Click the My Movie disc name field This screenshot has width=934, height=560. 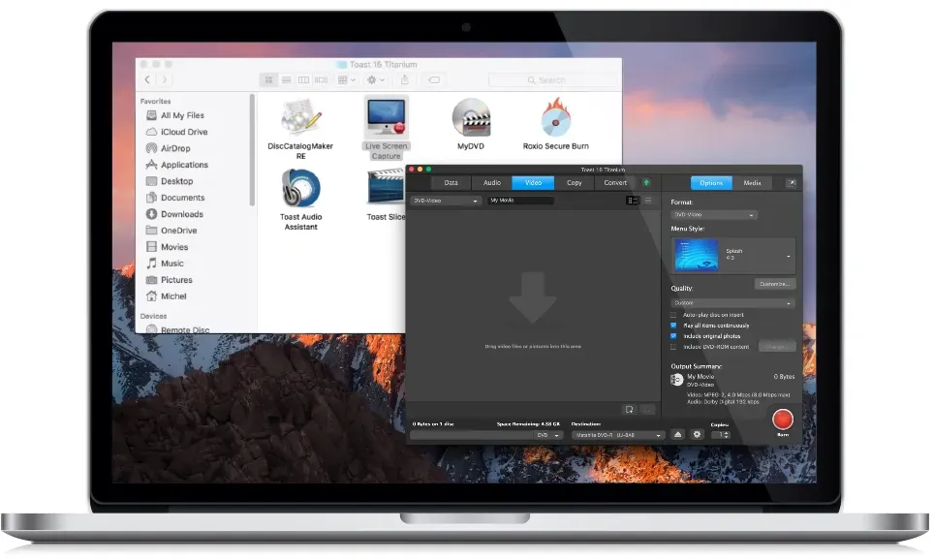click(520, 201)
